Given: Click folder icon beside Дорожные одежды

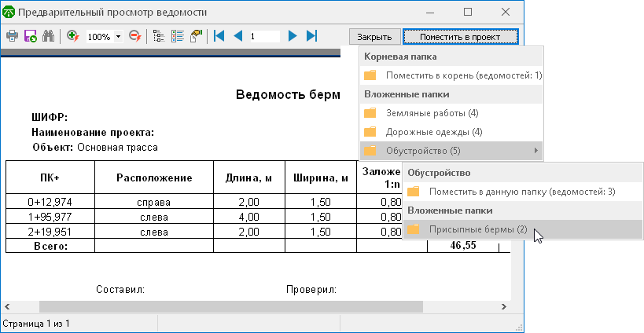Looking at the screenshot, I should pyautogui.click(x=370, y=132).
